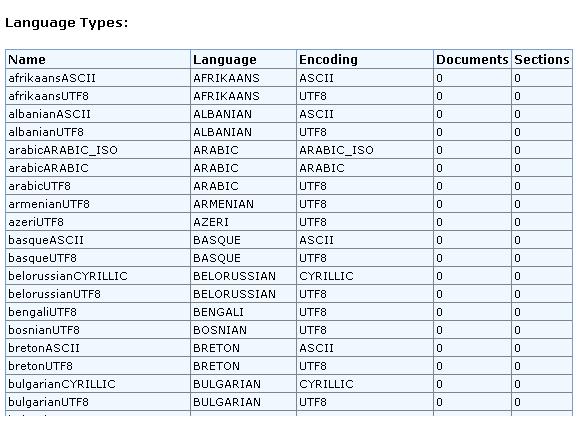Select the bretonASCII name cell
Image resolution: width=580 pixels, height=423 pixels.
[98, 348]
